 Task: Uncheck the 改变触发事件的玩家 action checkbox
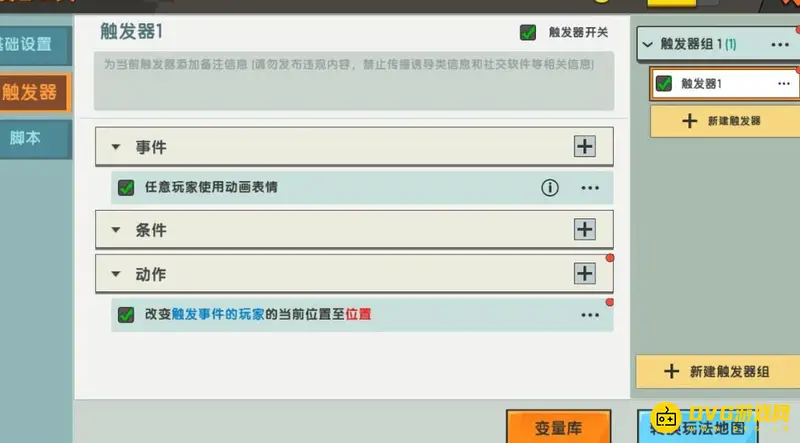coord(126,315)
